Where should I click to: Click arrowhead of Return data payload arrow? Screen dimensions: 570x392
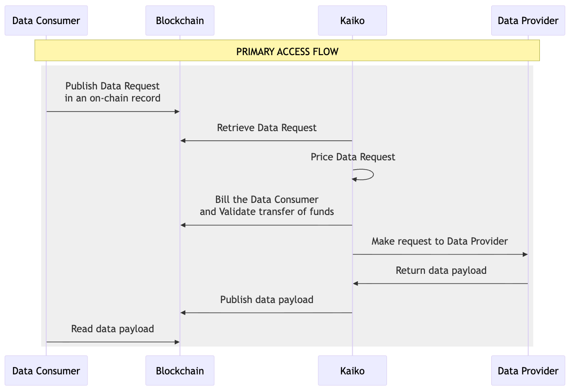coord(356,284)
